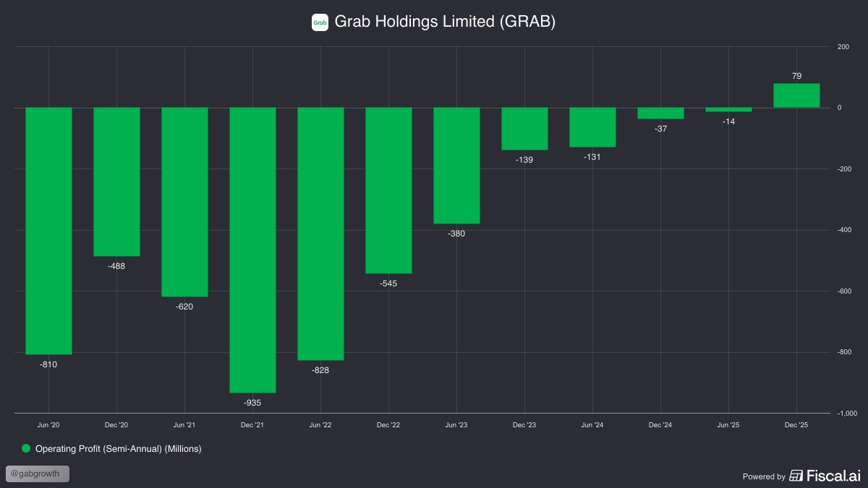Click the -14 data label
868x488 pixels.
coord(728,121)
